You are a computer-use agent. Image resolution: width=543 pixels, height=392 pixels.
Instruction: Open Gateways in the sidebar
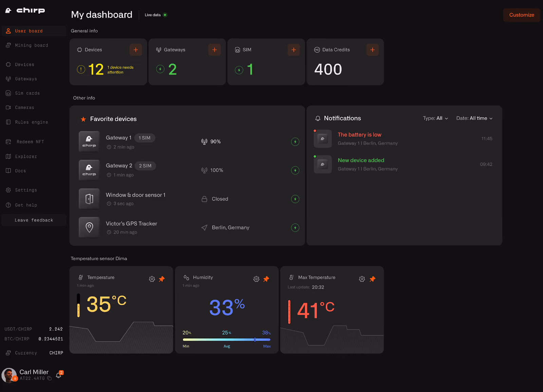[x=34, y=79]
